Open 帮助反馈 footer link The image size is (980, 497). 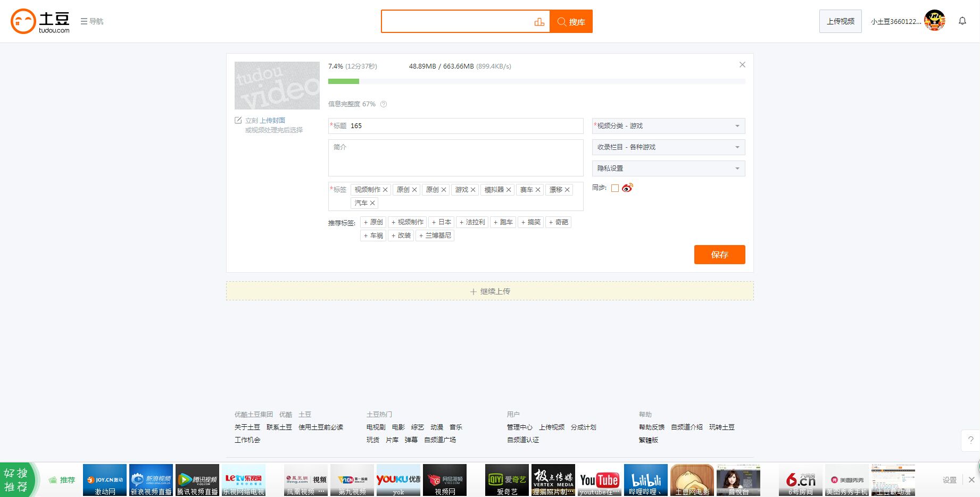652,427
